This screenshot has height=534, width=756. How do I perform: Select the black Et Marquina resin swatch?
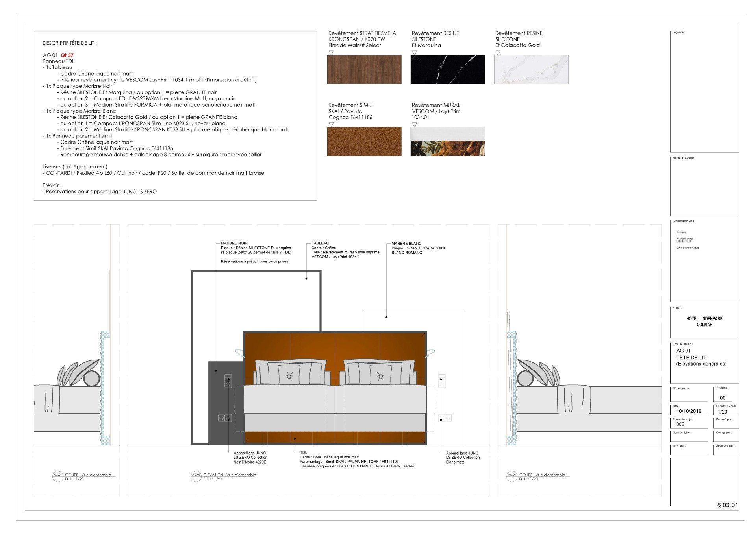tap(447, 70)
